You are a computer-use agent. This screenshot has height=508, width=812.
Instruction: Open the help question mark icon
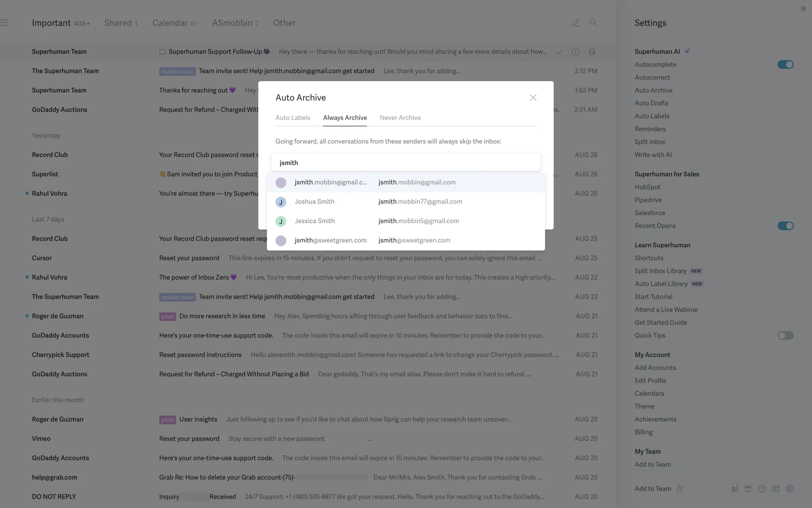(x=762, y=489)
